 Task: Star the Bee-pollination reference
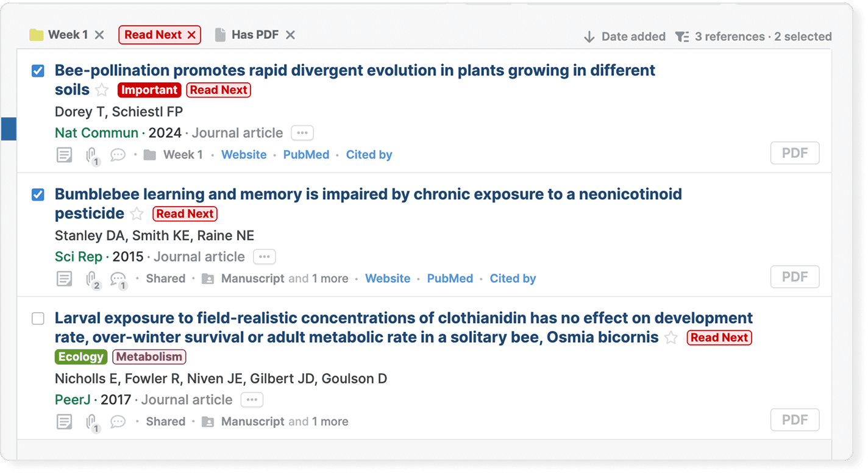tap(102, 90)
